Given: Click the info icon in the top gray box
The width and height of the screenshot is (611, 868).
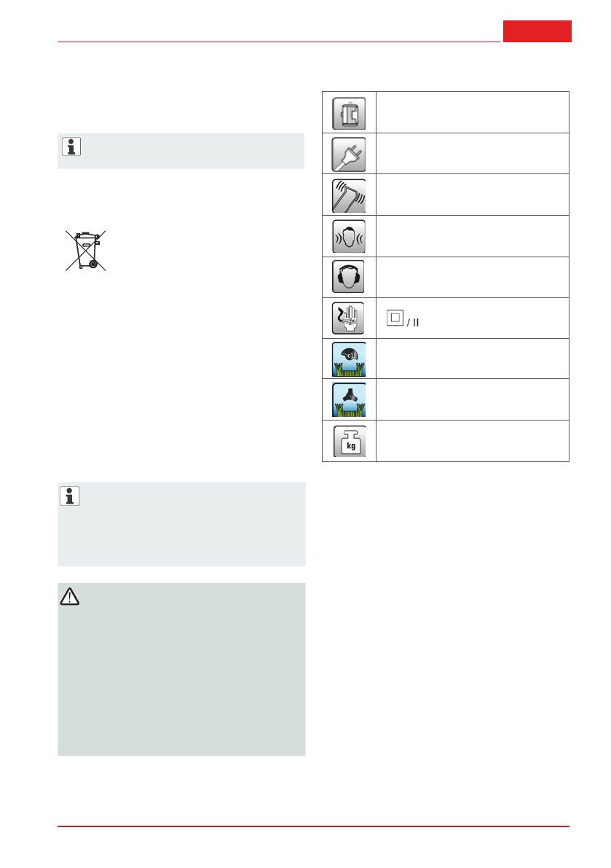Looking at the screenshot, I should coord(71,146).
